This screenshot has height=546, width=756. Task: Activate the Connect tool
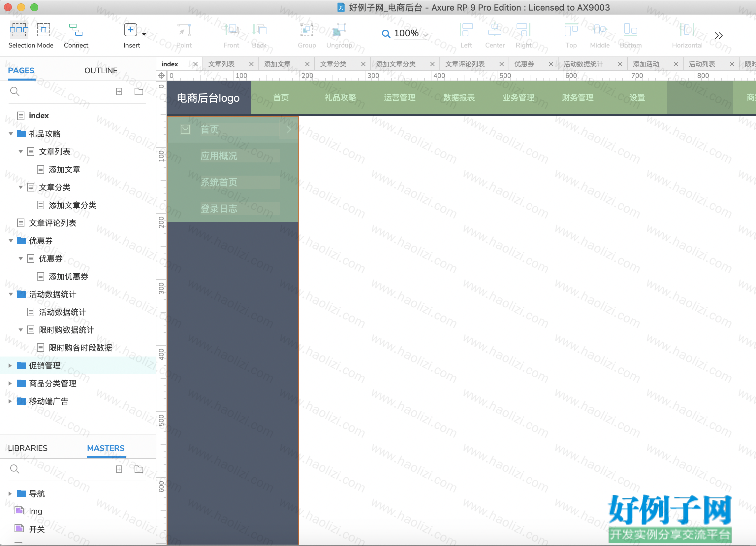76,35
